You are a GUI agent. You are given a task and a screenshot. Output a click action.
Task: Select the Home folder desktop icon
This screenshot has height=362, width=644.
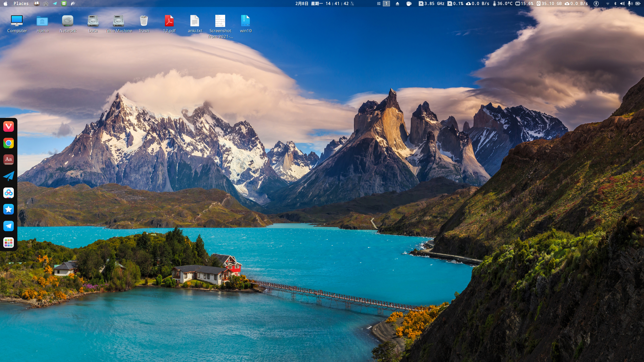[43, 24]
